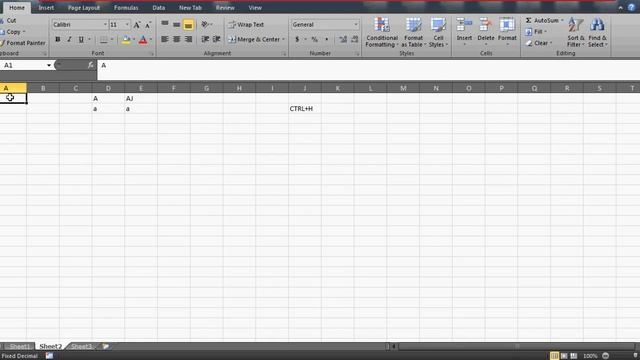The width and height of the screenshot is (640, 360).
Task: Toggle Align Text Right
Action: pos(188,39)
